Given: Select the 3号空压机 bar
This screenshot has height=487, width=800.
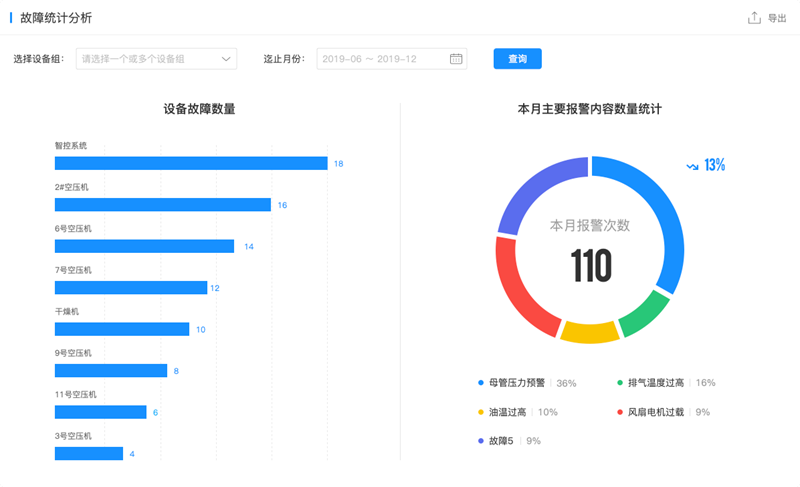Looking at the screenshot, I should pyautogui.click(x=89, y=453).
